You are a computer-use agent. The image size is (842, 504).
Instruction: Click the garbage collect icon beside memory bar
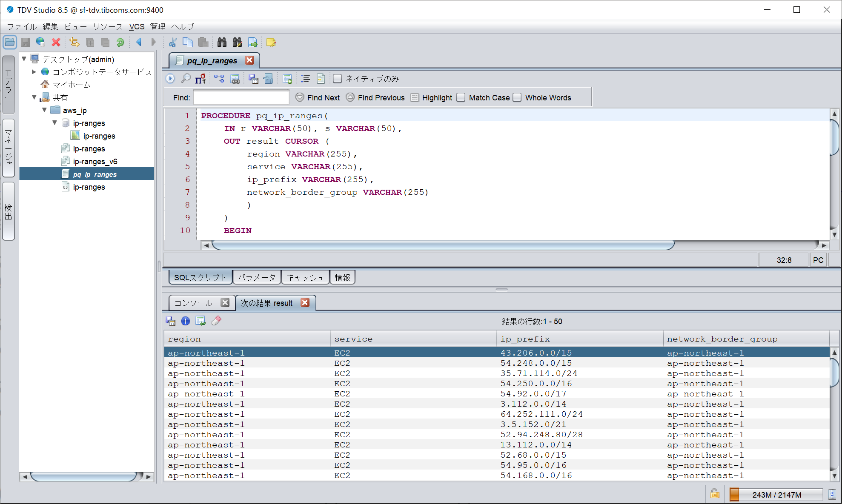(x=832, y=494)
